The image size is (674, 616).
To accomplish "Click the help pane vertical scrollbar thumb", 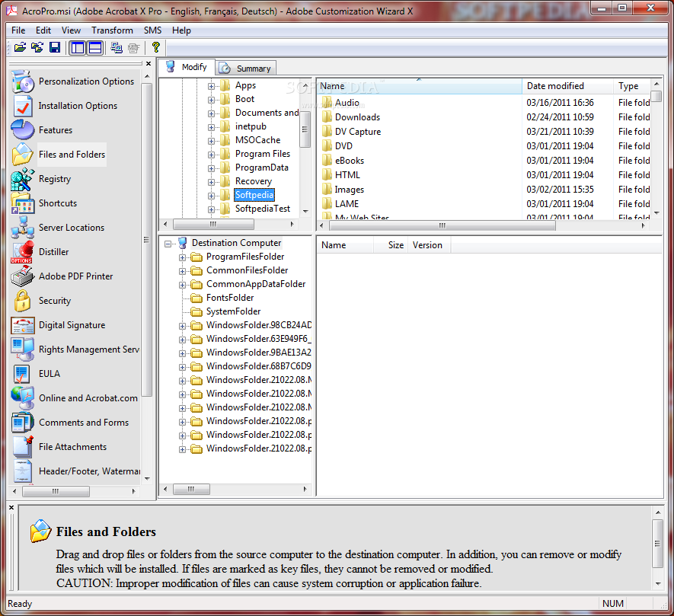I will (x=657, y=544).
